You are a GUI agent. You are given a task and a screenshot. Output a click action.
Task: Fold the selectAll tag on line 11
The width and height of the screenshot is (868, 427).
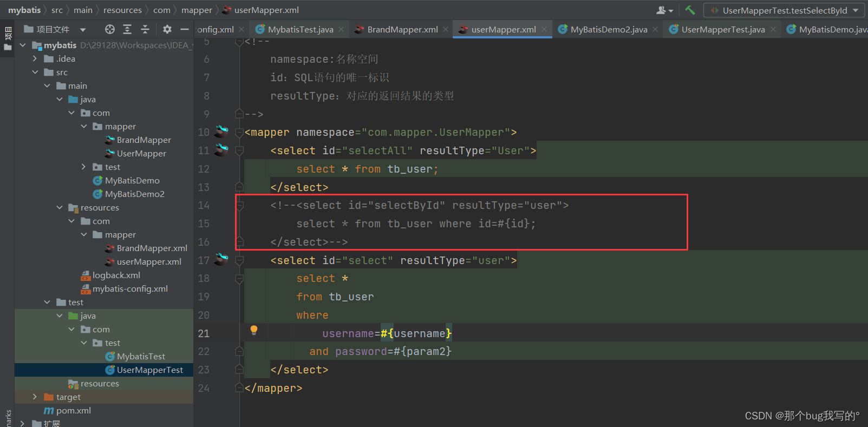click(x=239, y=150)
